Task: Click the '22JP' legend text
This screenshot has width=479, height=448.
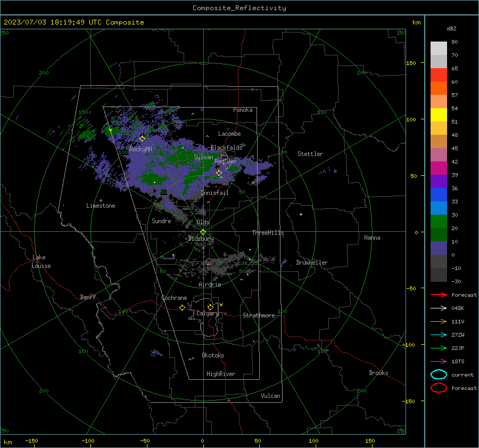Action: coord(458,348)
